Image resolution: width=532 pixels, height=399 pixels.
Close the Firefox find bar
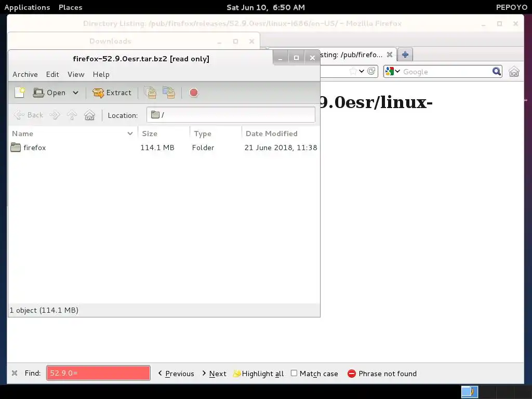[x=15, y=373]
